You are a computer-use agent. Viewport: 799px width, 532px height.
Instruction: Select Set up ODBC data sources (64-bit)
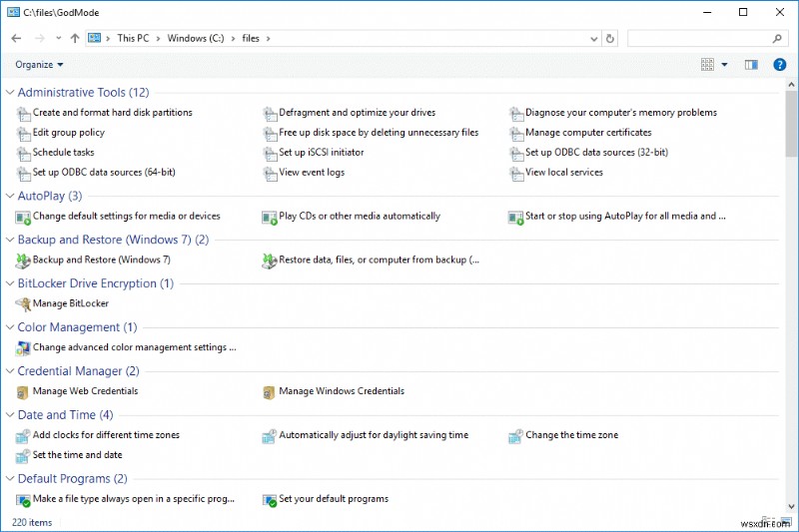pyautogui.click(x=104, y=172)
